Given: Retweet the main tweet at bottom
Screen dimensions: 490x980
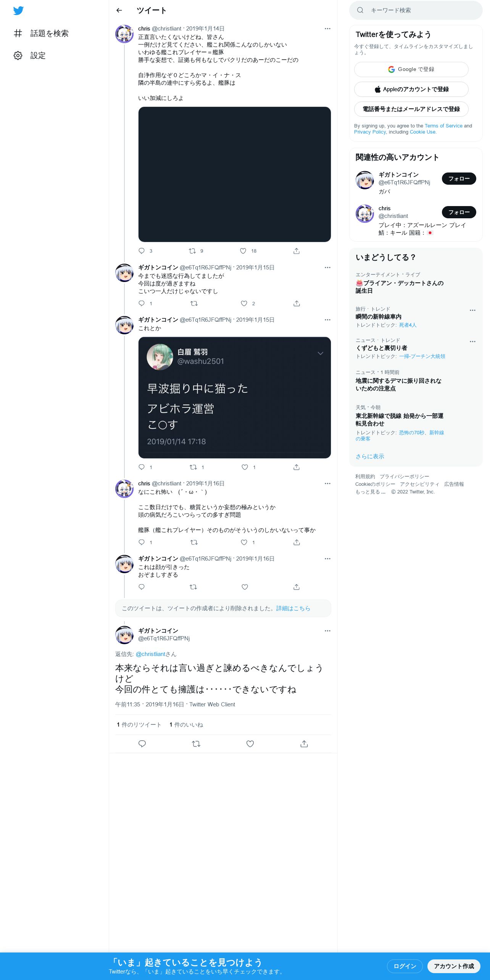Looking at the screenshot, I should pyautogui.click(x=196, y=744).
